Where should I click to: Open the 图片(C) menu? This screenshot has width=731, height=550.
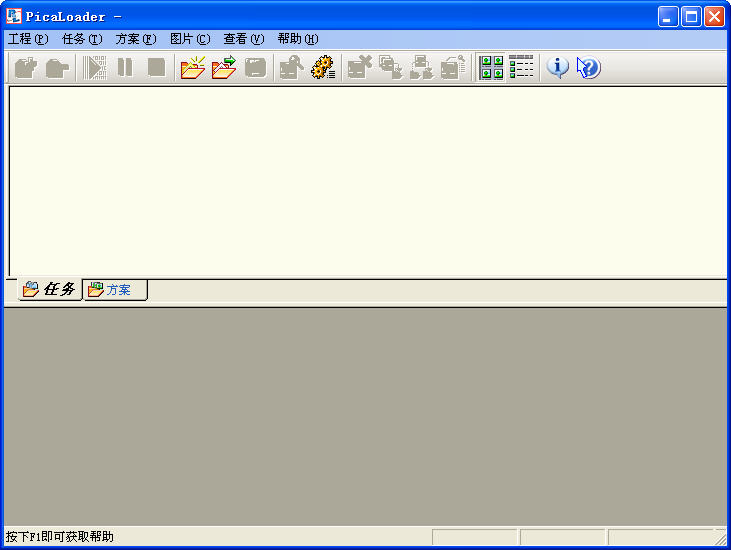pyautogui.click(x=190, y=39)
